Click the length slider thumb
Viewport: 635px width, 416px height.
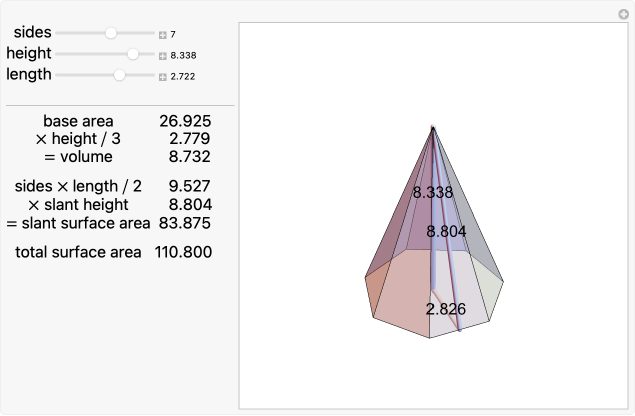pyautogui.click(x=120, y=75)
